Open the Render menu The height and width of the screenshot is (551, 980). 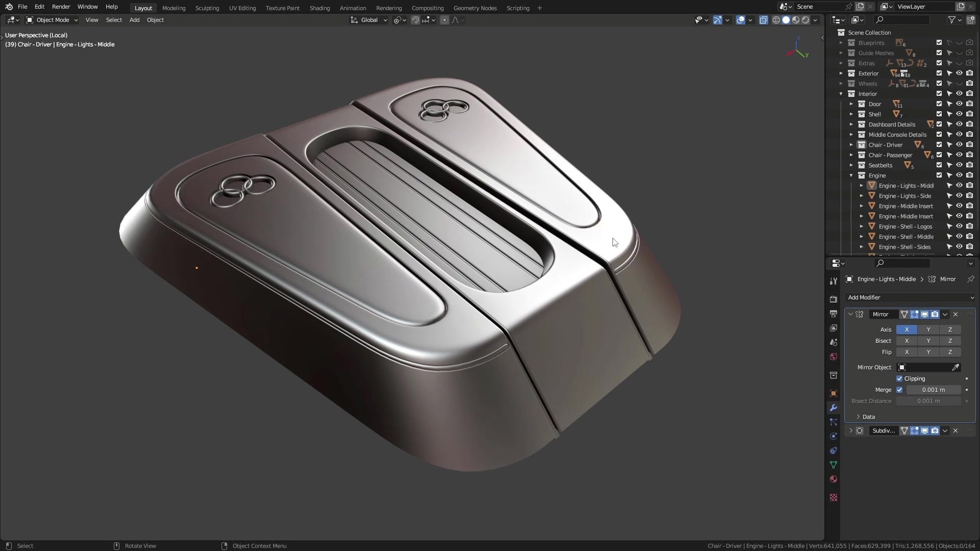click(x=61, y=7)
